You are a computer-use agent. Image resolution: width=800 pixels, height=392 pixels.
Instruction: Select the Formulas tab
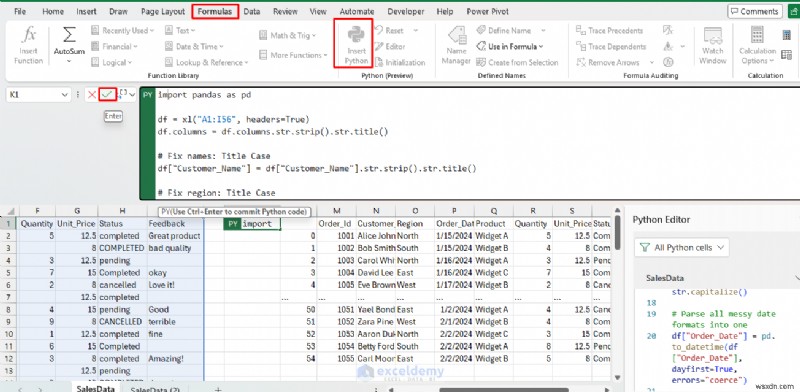click(215, 11)
